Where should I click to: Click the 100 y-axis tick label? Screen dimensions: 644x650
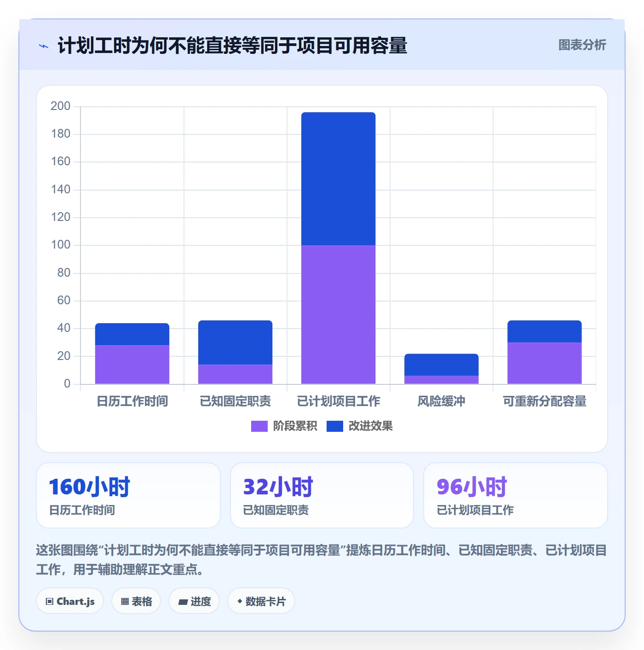coord(60,245)
